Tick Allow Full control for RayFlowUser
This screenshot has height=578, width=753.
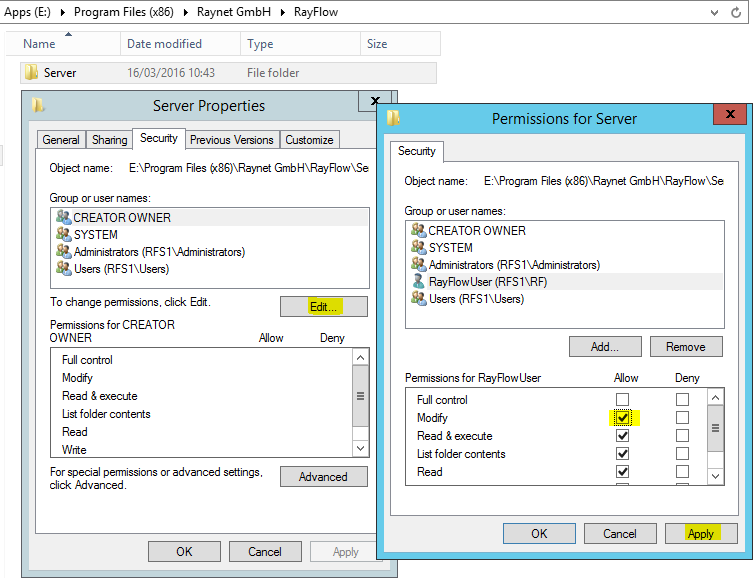pos(622,399)
